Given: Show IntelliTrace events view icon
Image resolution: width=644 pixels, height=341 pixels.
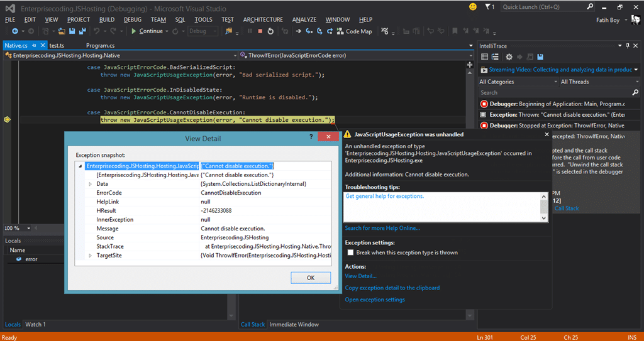Looking at the screenshot, I should point(485,57).
